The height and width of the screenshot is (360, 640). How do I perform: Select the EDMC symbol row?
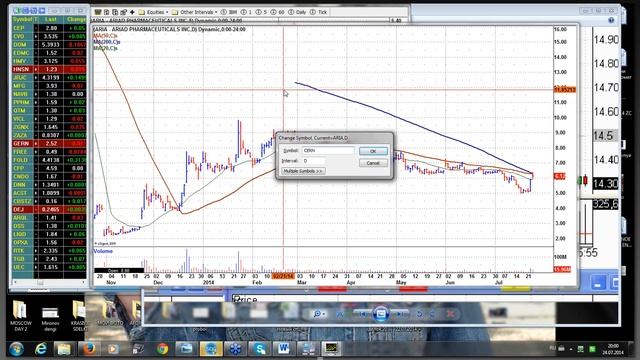[x=49, y=53]
